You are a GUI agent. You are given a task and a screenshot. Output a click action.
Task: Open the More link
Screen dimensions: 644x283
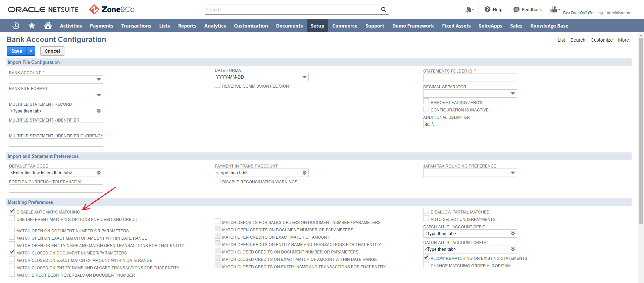tap(624, 40)
